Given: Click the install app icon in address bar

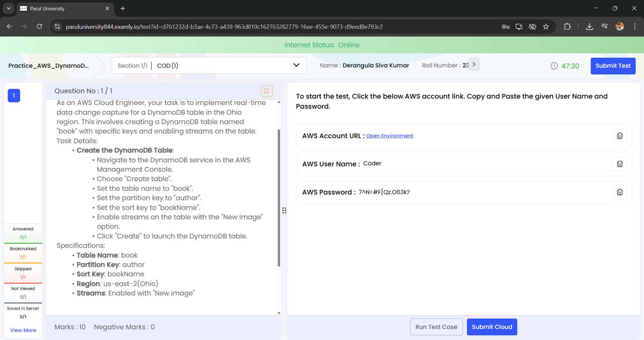Looking at the screenshot, I should coord(519,27).
